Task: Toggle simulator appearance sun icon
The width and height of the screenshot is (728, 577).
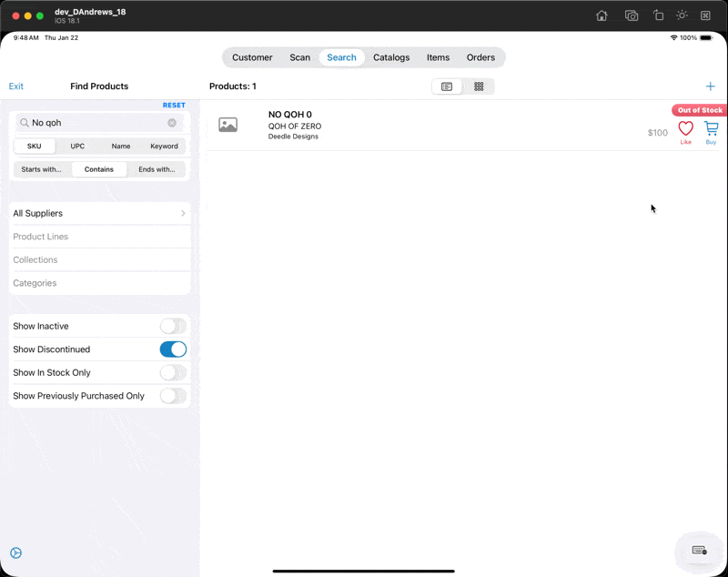Action: (x=682, y=15)
